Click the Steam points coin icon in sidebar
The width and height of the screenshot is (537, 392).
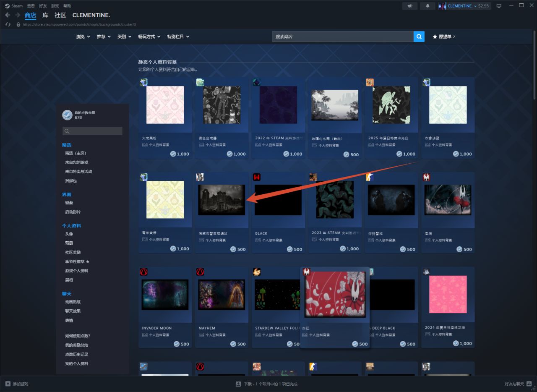click(x=67, y=115)
